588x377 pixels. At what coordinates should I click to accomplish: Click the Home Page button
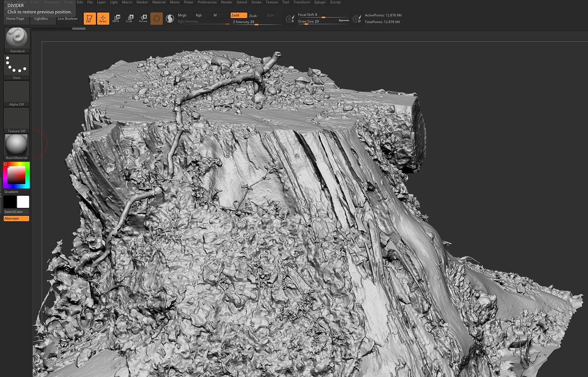pos(15,19)
